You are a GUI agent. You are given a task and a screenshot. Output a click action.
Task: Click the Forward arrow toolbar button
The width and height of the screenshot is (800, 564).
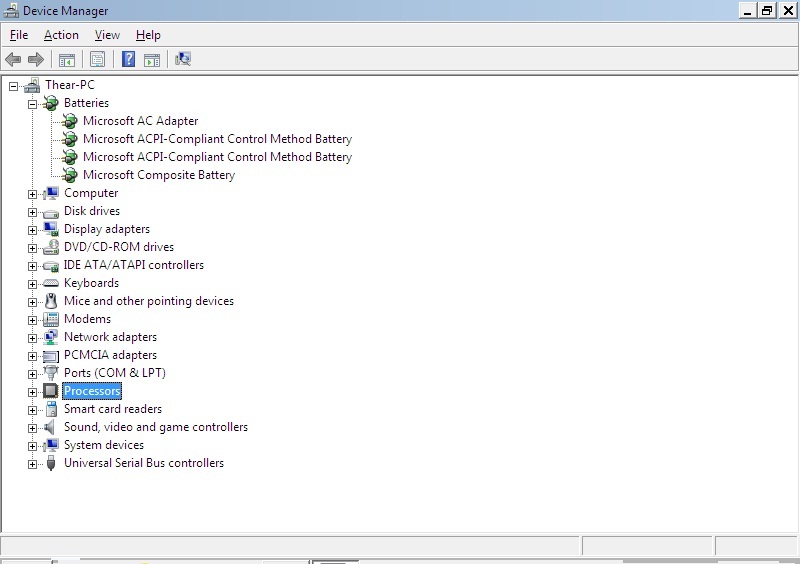click(x=36, y=60)
